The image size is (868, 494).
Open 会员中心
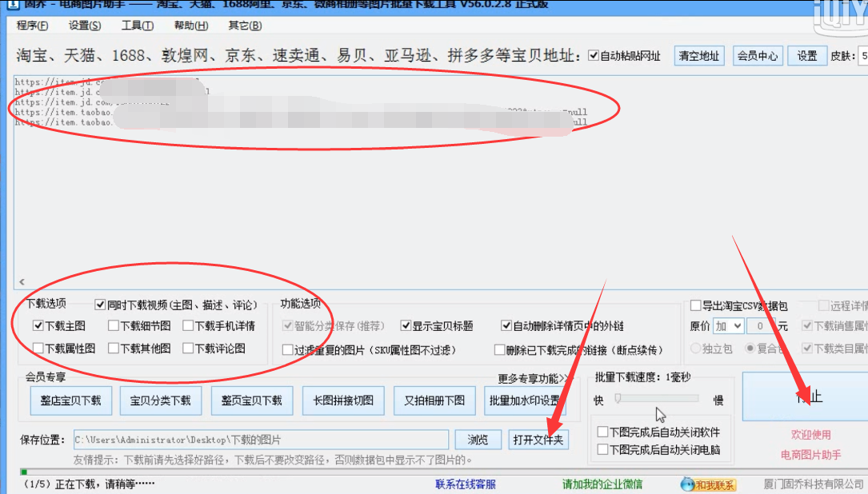coord(758,55)
